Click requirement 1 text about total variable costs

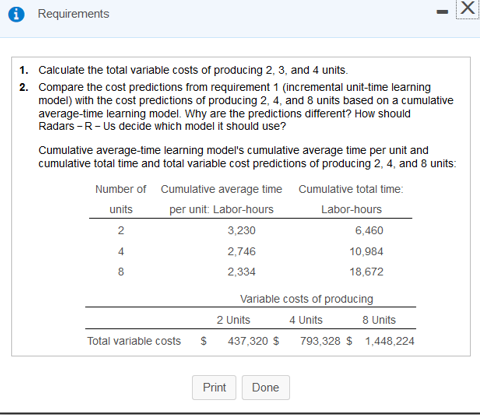point(193,70)
